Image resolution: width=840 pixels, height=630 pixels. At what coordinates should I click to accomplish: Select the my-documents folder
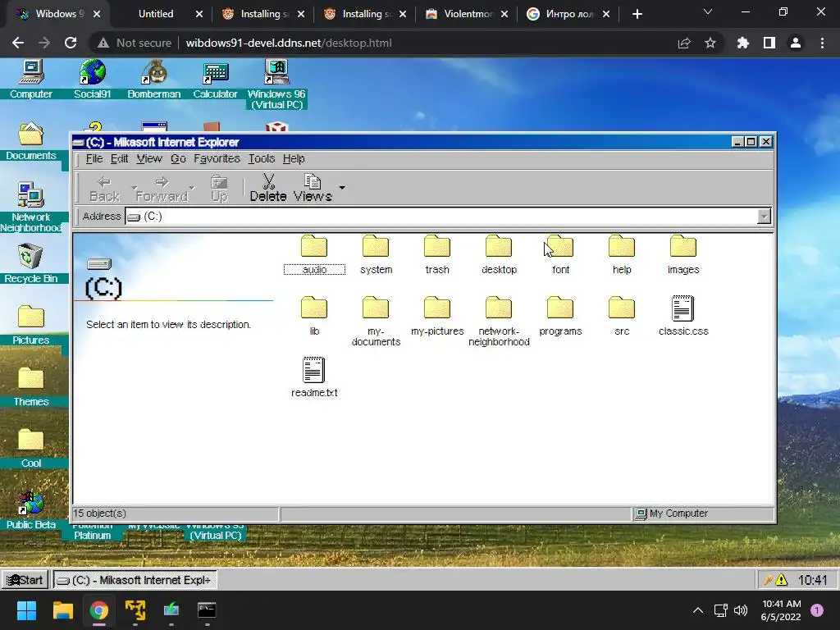coord(376,321)
